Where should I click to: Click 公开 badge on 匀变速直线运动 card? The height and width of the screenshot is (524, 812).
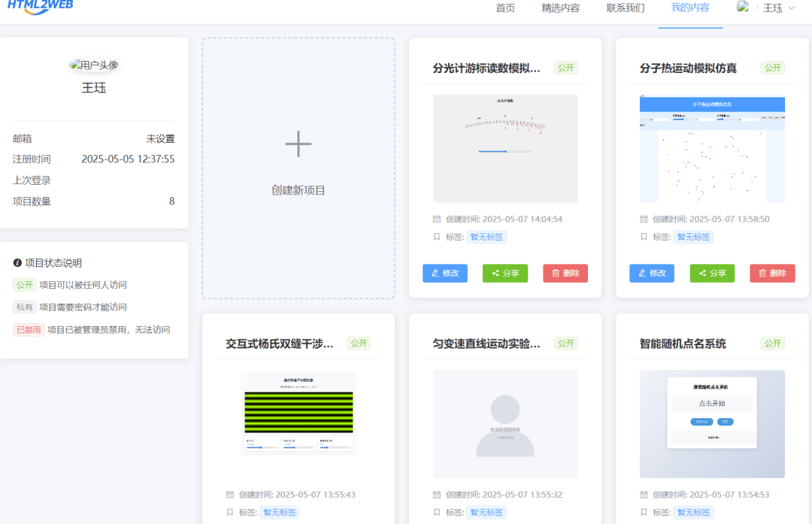click(x=565, y=344)
